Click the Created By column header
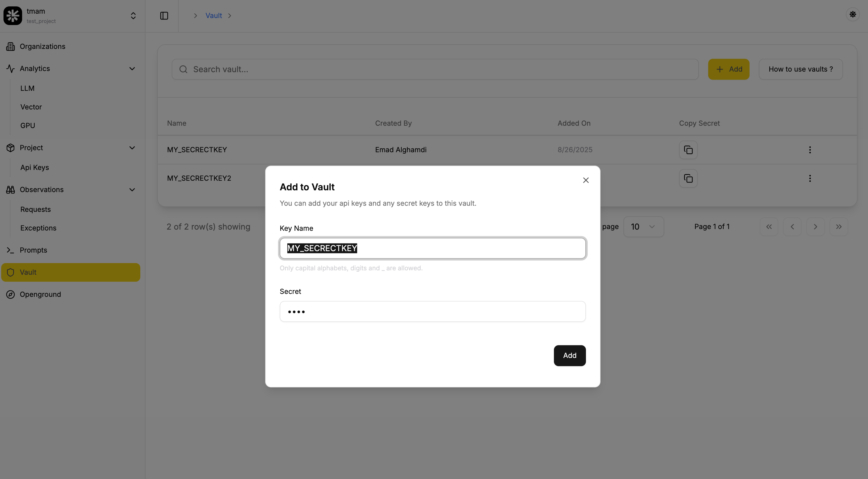 (393, 123)
